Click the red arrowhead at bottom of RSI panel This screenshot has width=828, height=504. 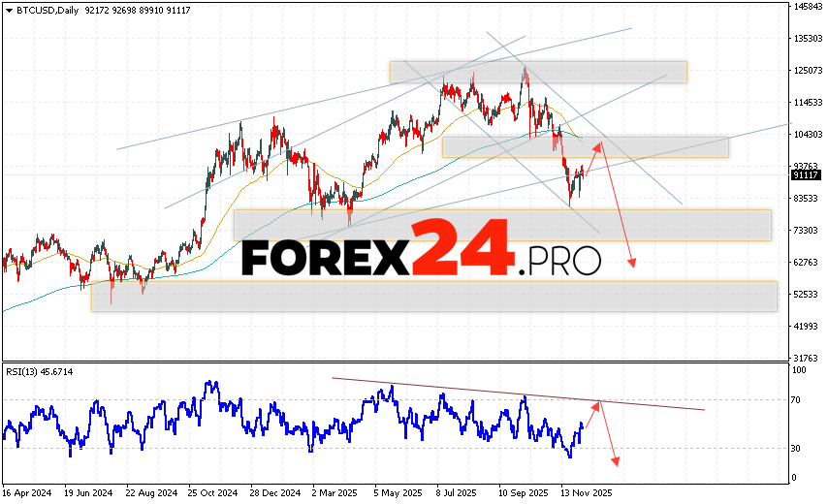click(615, 460)
